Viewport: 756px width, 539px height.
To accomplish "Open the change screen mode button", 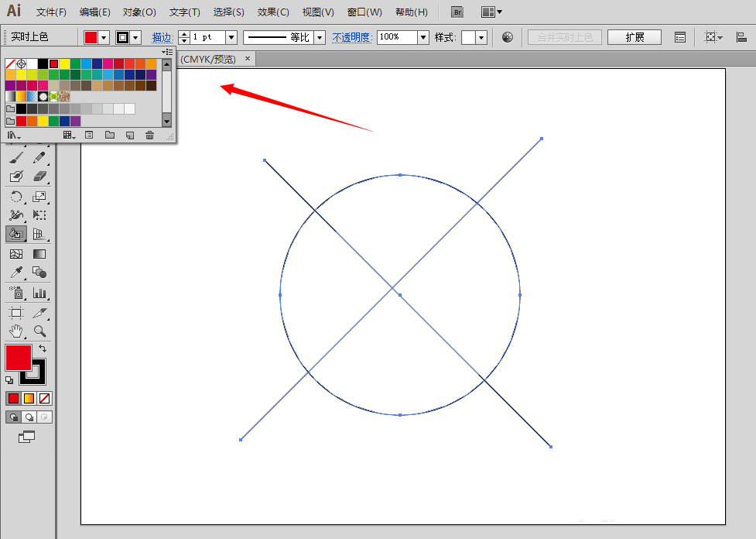I will pyautogui.click(x=26, y=438).
